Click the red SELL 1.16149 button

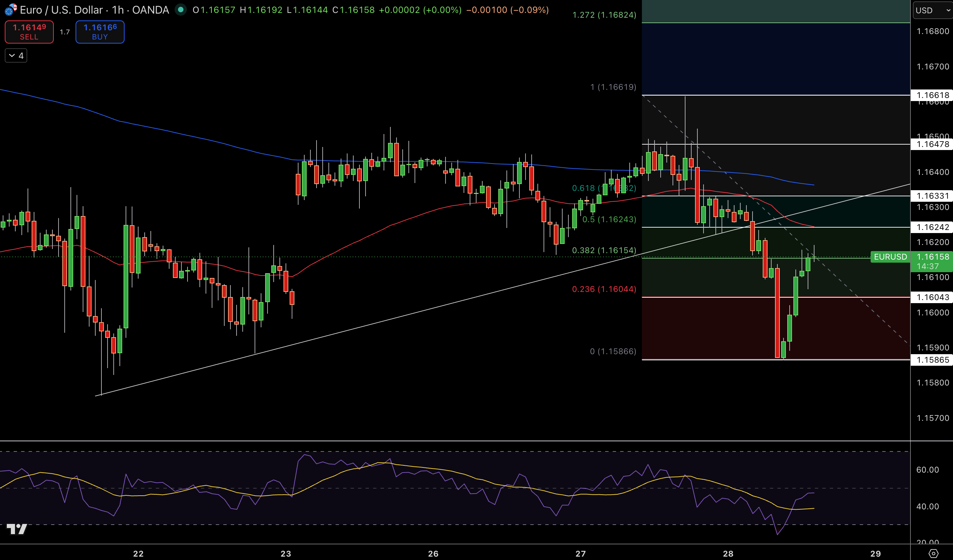point(29,32)
